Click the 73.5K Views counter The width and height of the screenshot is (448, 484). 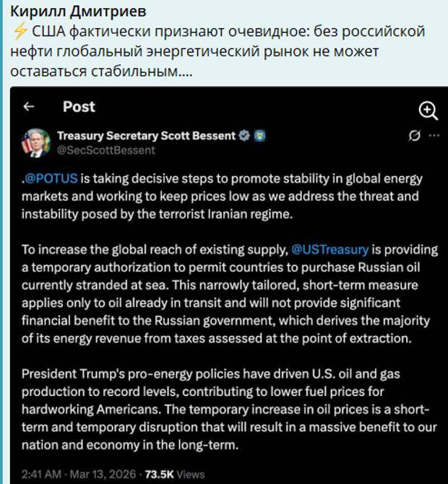(173, 473)
